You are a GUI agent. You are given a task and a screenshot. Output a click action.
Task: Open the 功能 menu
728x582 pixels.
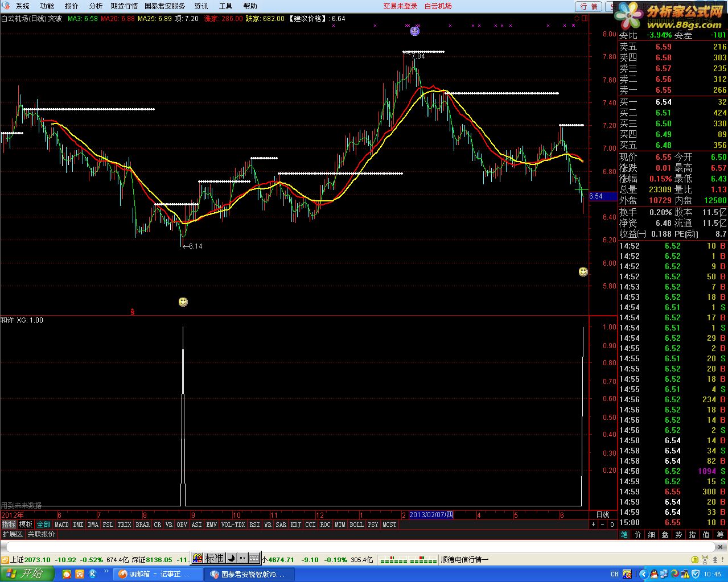click(47, 6)
